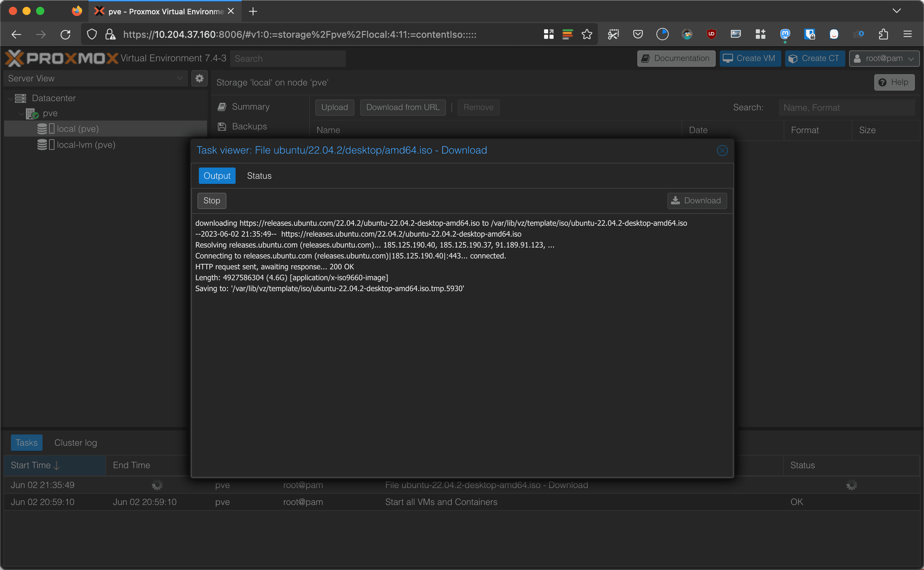The height and width of the screenshot is (570, 924).
Task: Click the Create VM button
Action: click(750, 59)
